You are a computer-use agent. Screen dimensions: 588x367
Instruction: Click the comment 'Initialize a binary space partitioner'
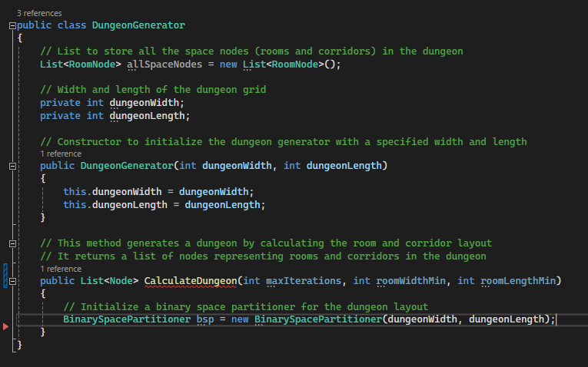click(x=246, y=307)
